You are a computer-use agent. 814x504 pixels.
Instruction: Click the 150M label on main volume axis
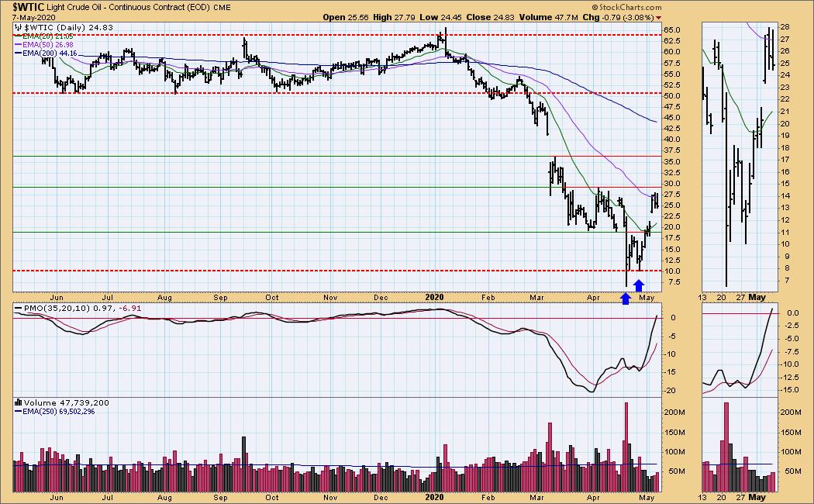coord(674,433)
